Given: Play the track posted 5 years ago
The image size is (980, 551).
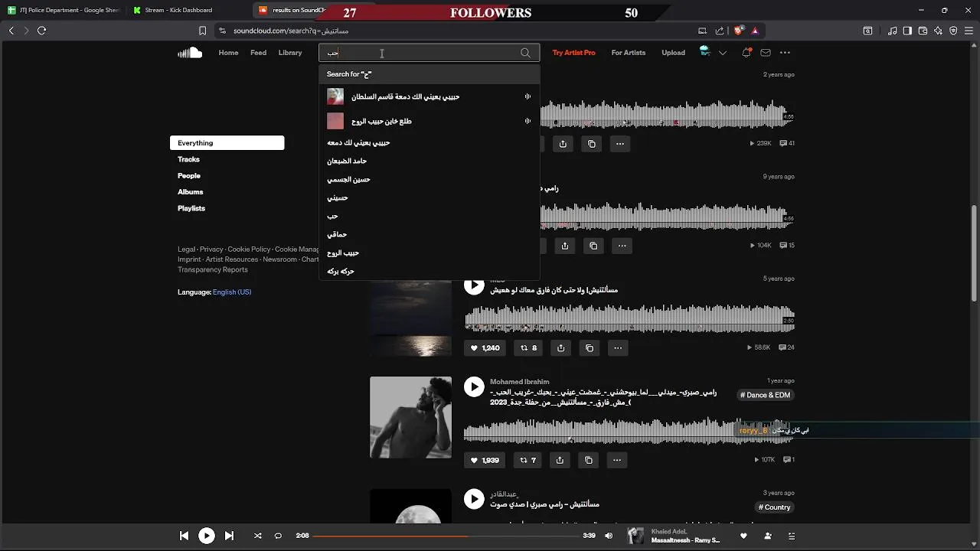Looking at the screenshot, I should [475, 285].
